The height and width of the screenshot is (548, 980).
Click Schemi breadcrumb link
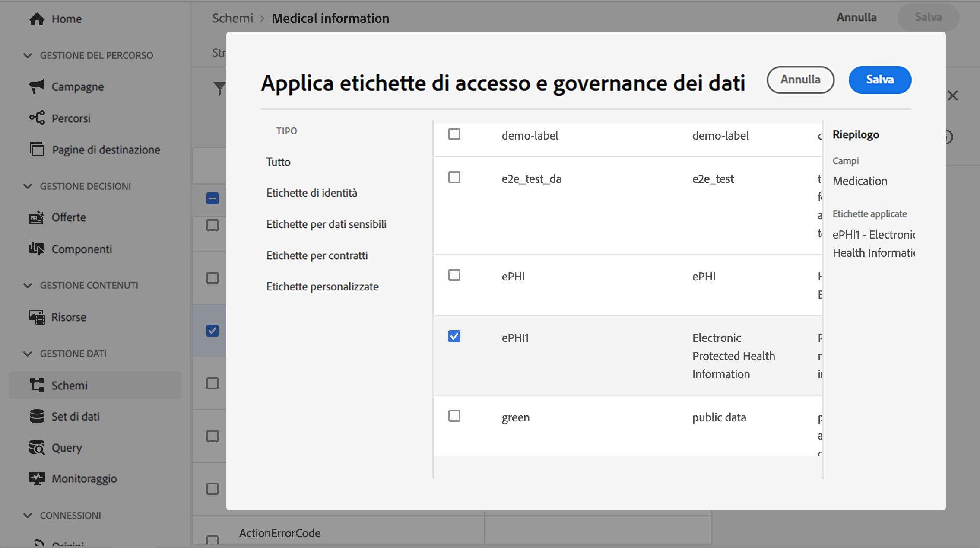[232, 18]
